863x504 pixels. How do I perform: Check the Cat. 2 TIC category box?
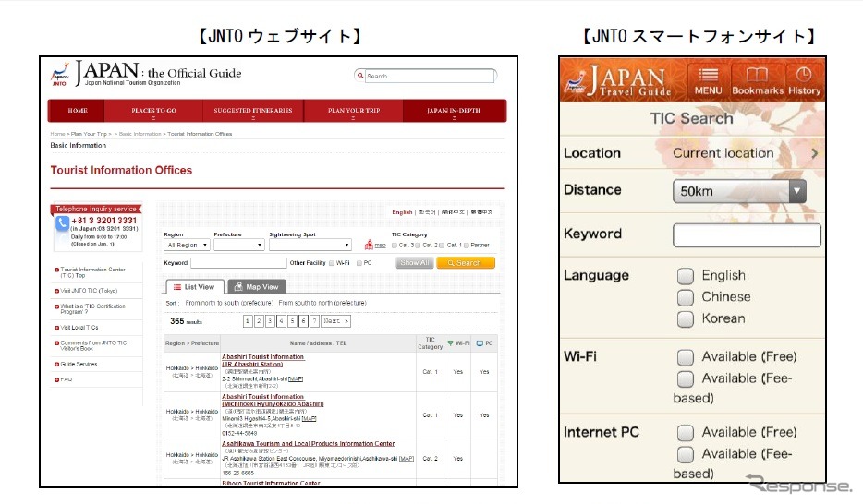click(x=418, y=246)
